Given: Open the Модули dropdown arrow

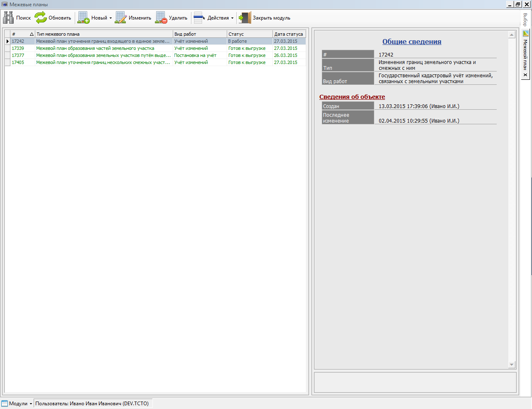Looking at the screenshot, I should (x=31, y=404).
